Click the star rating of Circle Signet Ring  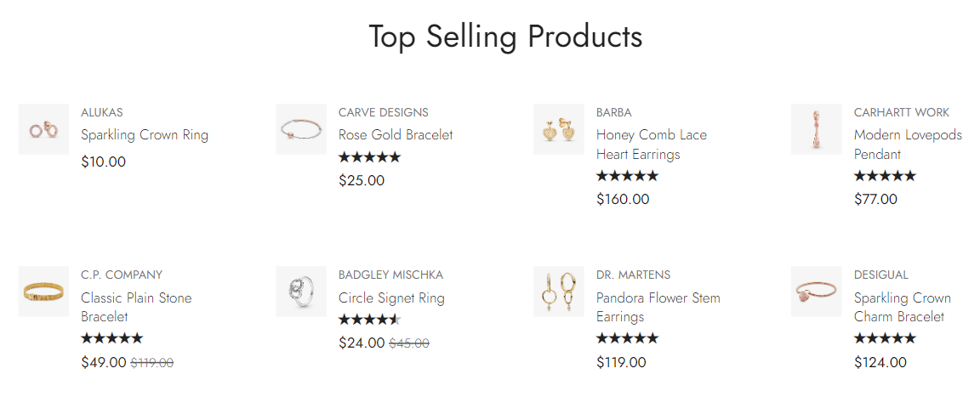click(369, 320)
